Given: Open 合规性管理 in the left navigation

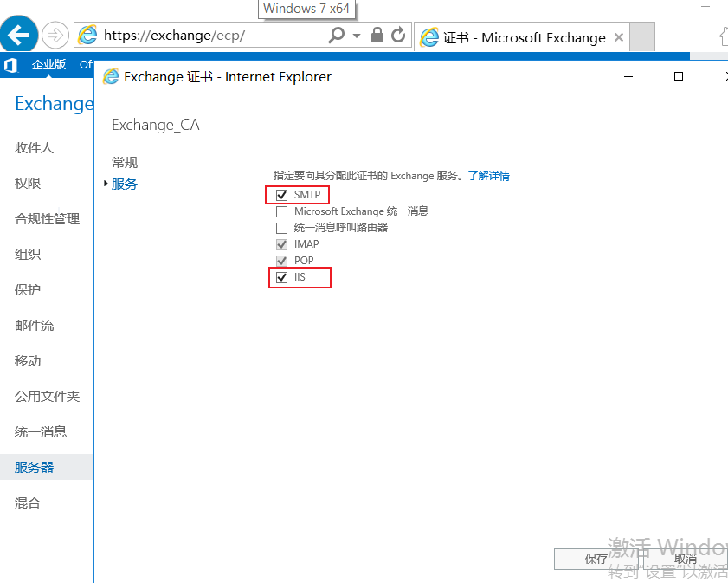Looking at the screenshot, I should tap(47, 219).
